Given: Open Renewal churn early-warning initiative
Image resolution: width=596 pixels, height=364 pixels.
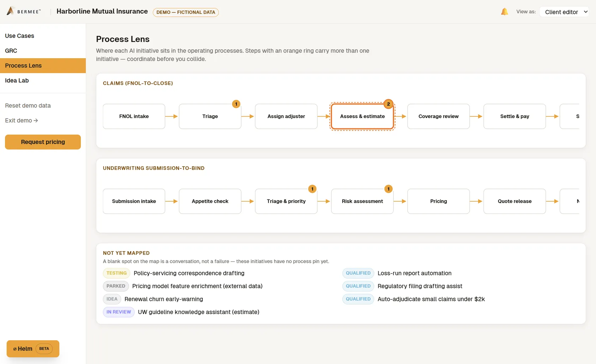Looking at the screenshot, I should point(164,299).
